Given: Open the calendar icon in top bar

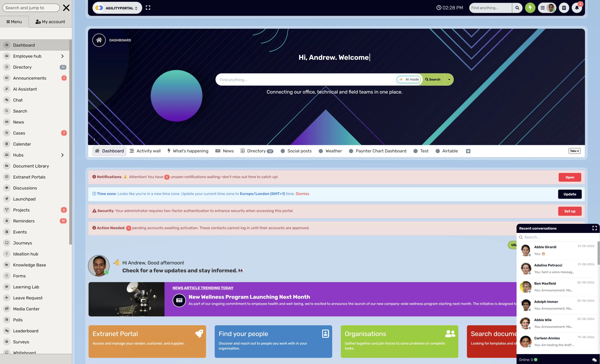Looking at the screenshot, I should [564, 8].
